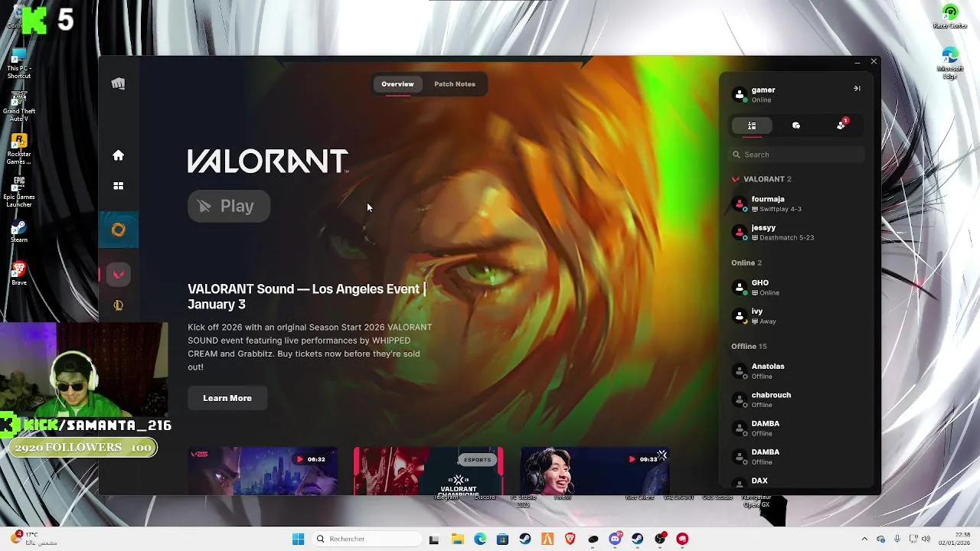Viewport: 980px width, 551px height.
Task: Collapse the Offline 15 friends group
Action: (x=749, y=346)
